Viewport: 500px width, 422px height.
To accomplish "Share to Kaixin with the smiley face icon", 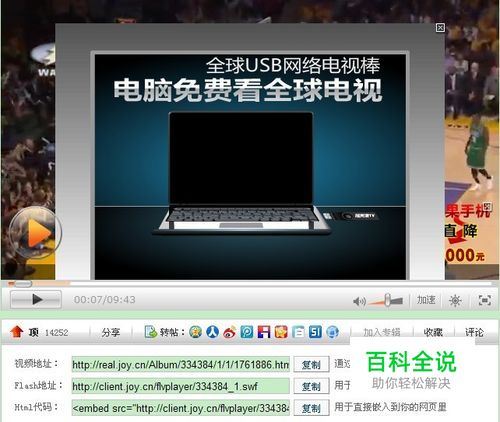I will pos(195,332).
